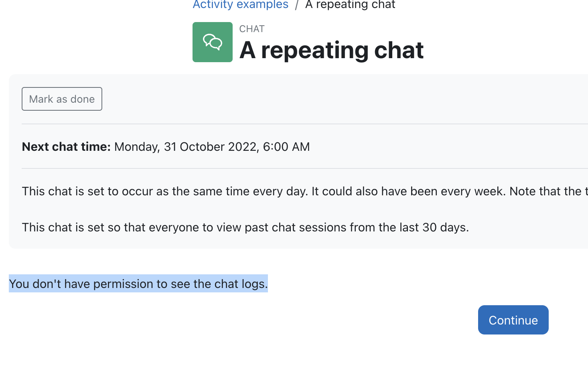
Task: Click the highlighted permission error message
Action: click(x=138, y=284)
